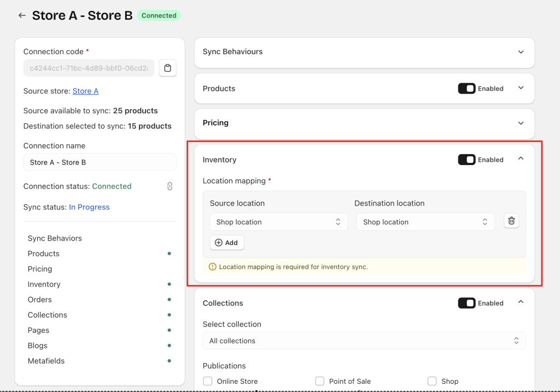Click the Connection name input field
Image resolution: width=560 pixels, height=392 pixels.
(100, 162)
